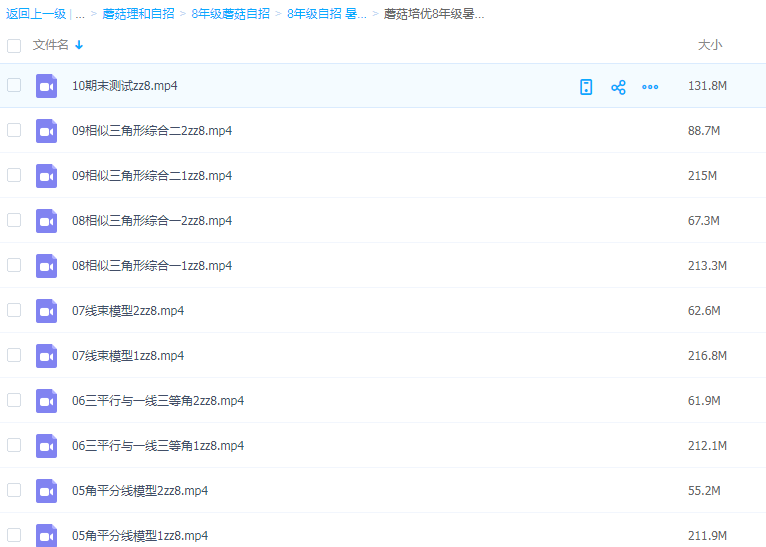Click video icon of 05角平分线模型2zz8.mp4
The width and height of the screenshot is (766, 547).
[x=47, y=491]
